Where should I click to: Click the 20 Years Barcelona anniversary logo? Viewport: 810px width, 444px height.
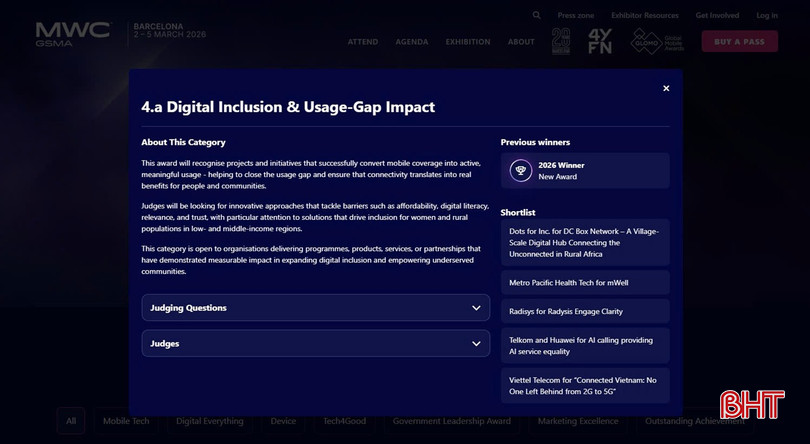561,41
